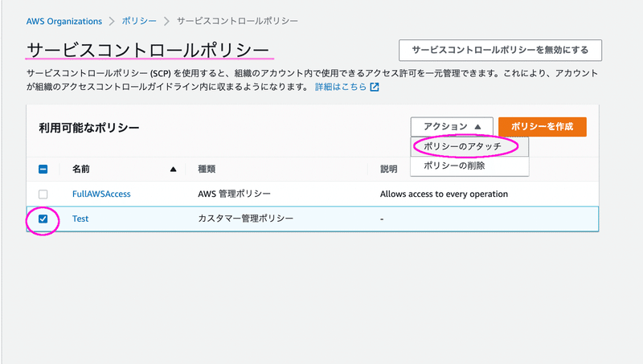
Task: Click the 名前 column header
Action: click(81, 169)
